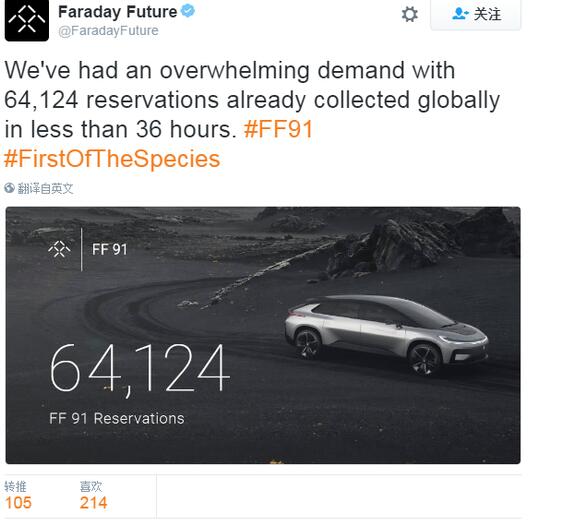Click the 转推 retweets label

(x=16, y=486)
